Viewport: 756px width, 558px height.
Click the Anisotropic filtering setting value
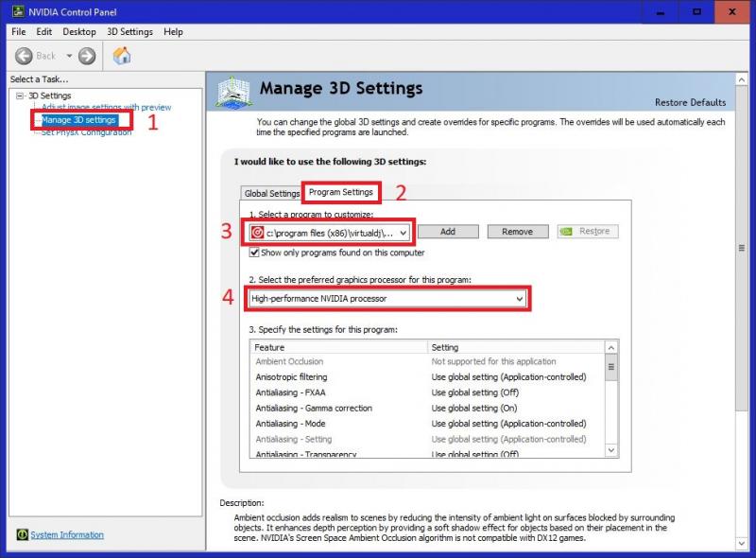508,377
